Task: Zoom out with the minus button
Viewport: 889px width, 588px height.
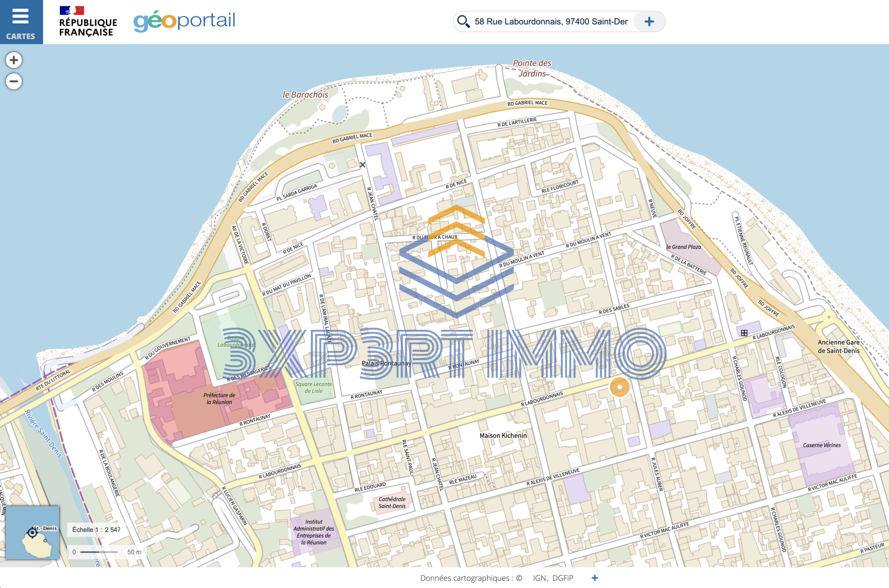Action: 14,81
